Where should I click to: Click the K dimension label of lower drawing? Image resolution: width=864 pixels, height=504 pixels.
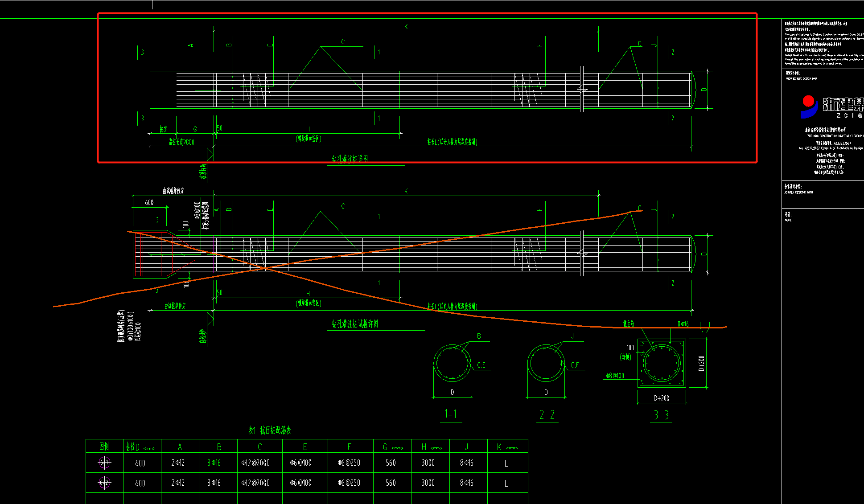(x=406, y=191)
